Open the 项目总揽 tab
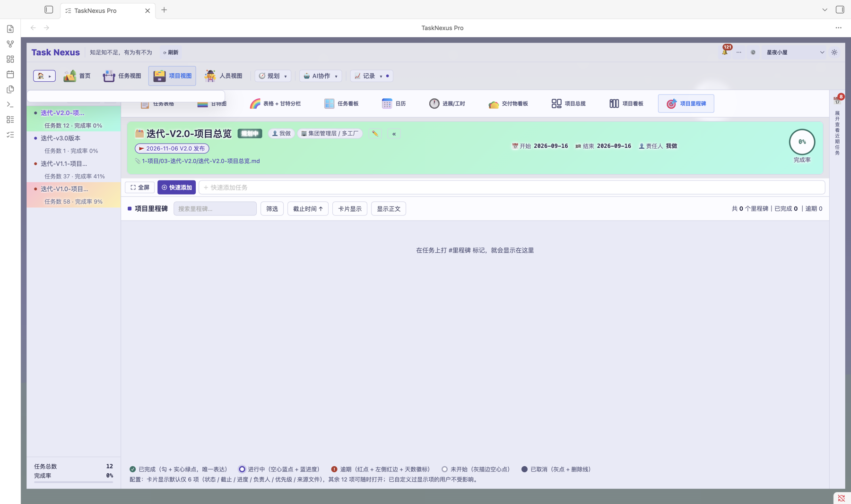The height and width of the screenshot is (504, 851). tap(569, 103)
